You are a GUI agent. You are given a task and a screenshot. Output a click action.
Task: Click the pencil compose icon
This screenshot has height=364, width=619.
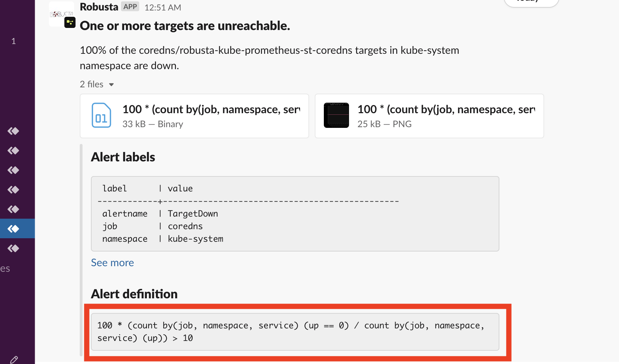[x=14, y=359]
